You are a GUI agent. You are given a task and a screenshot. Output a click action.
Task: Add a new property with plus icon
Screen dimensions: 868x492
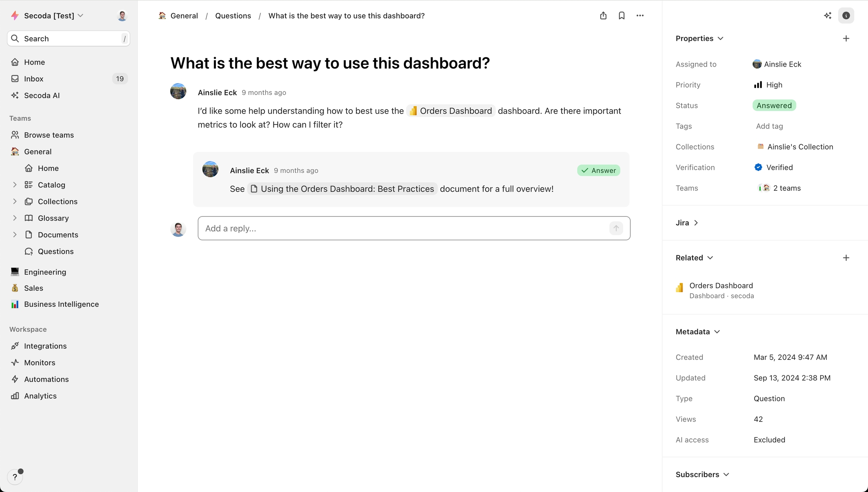click(x=846, y=38)
